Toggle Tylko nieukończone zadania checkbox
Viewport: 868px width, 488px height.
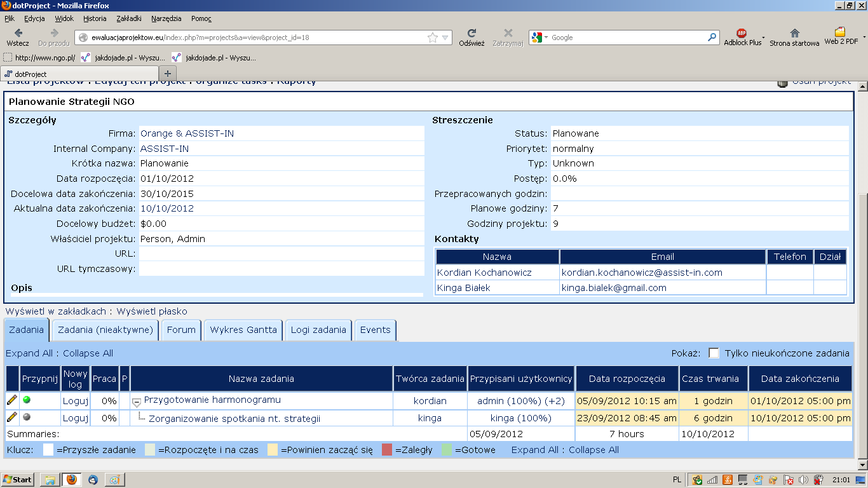tap(714, 353)
